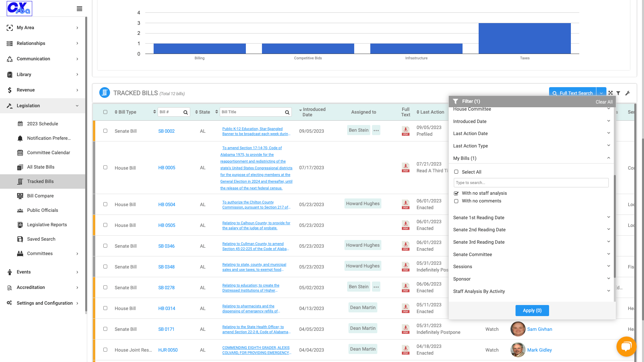This screenshot has height=362, width=644.
Task: Check With no comments filter
Action: tap(456, 201)
